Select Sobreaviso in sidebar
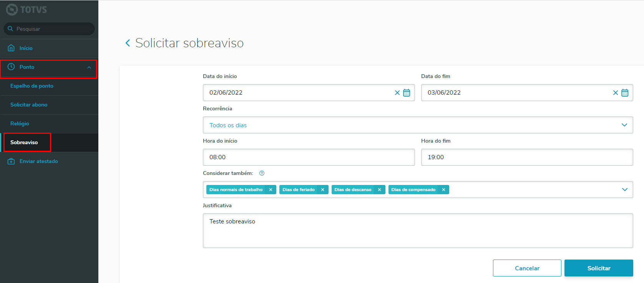 pos(49,142)
